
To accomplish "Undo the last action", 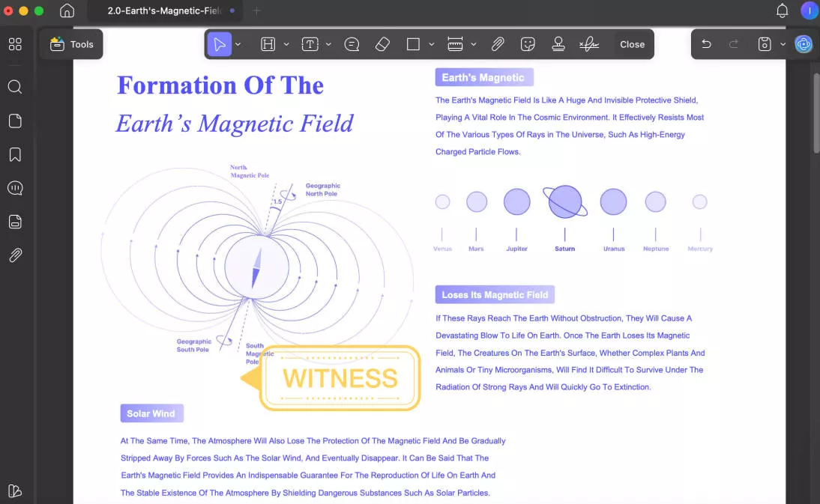I will tap(705, 44).
